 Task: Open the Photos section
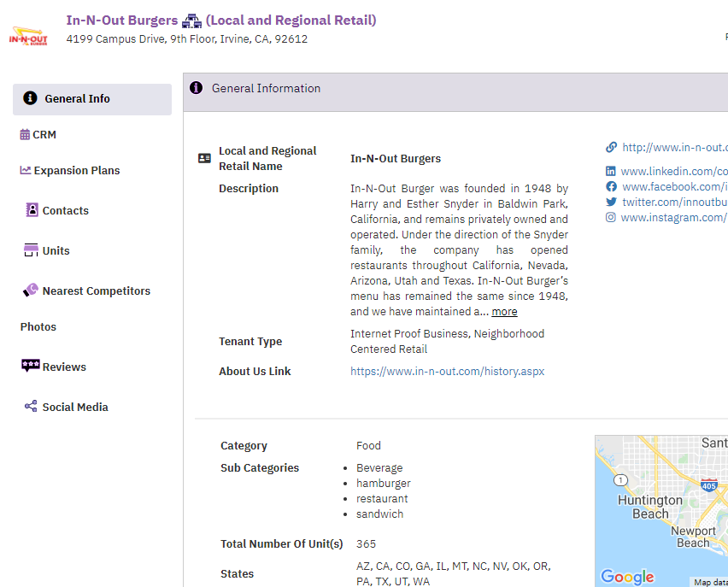coord(38,327)
